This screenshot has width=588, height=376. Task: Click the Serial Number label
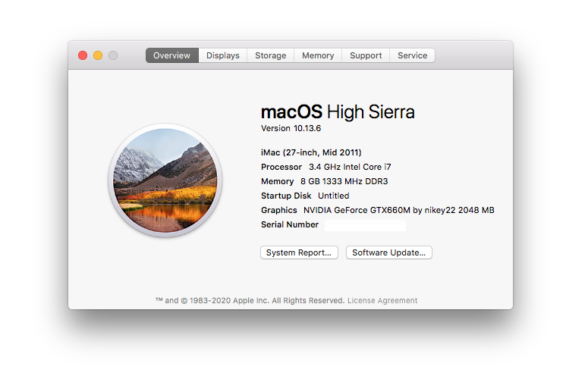290,224
